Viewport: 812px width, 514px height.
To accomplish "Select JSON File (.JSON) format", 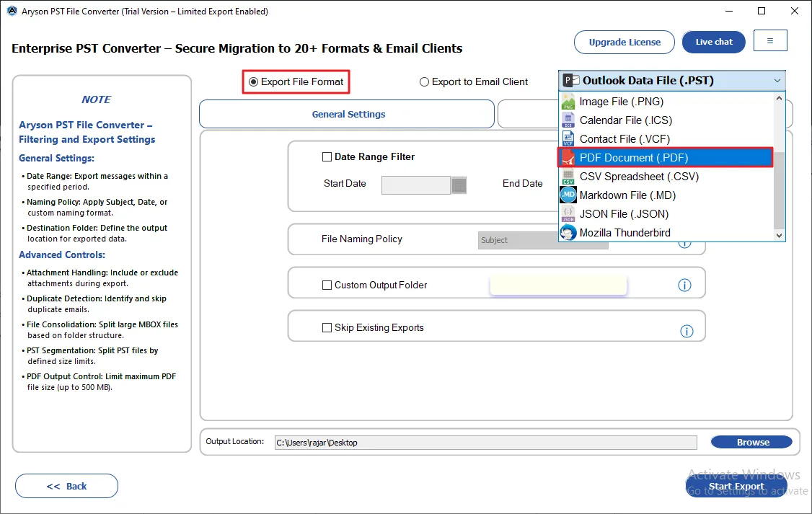I will pos(666,214).
